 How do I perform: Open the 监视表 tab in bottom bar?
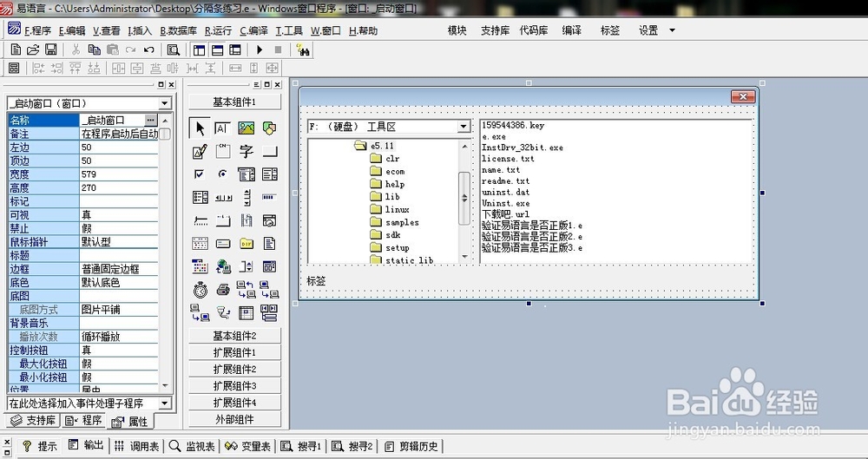pos(192,446)
